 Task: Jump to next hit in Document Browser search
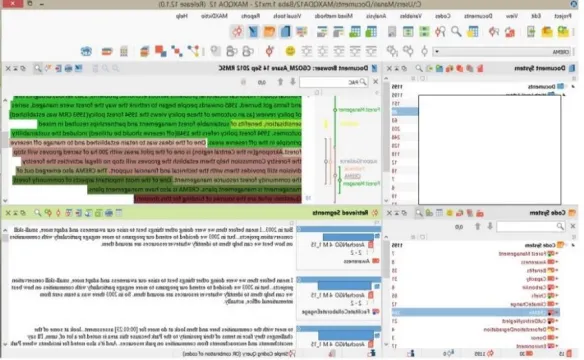tap(293, 82)
